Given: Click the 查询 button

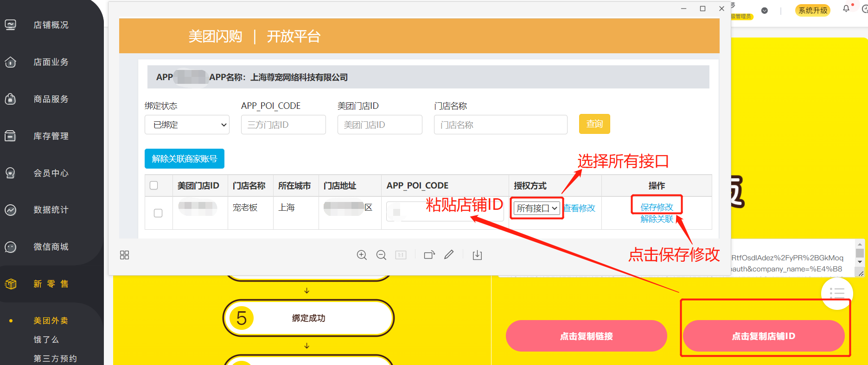Looking at the screenshot, I should 594,124.
